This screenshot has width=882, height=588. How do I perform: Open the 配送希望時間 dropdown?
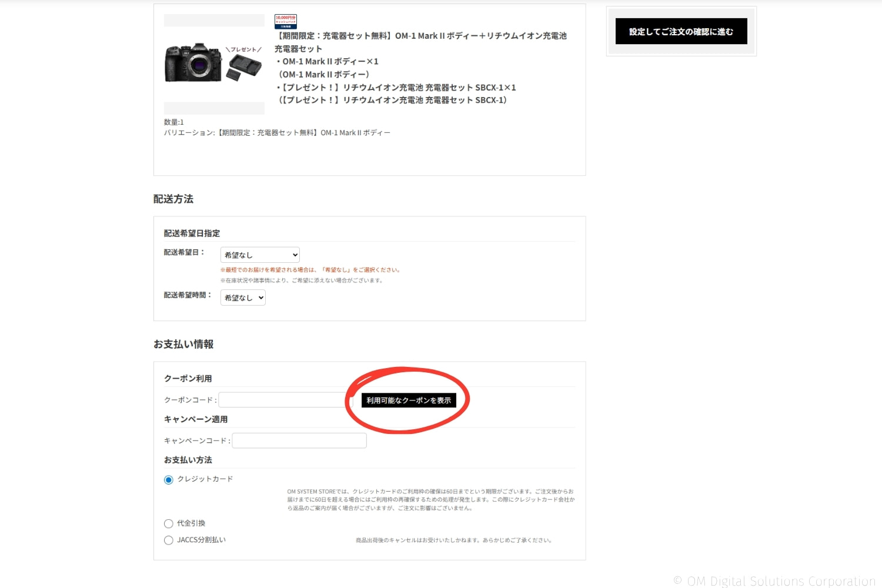pyautogui.click(x=243, y=298)
